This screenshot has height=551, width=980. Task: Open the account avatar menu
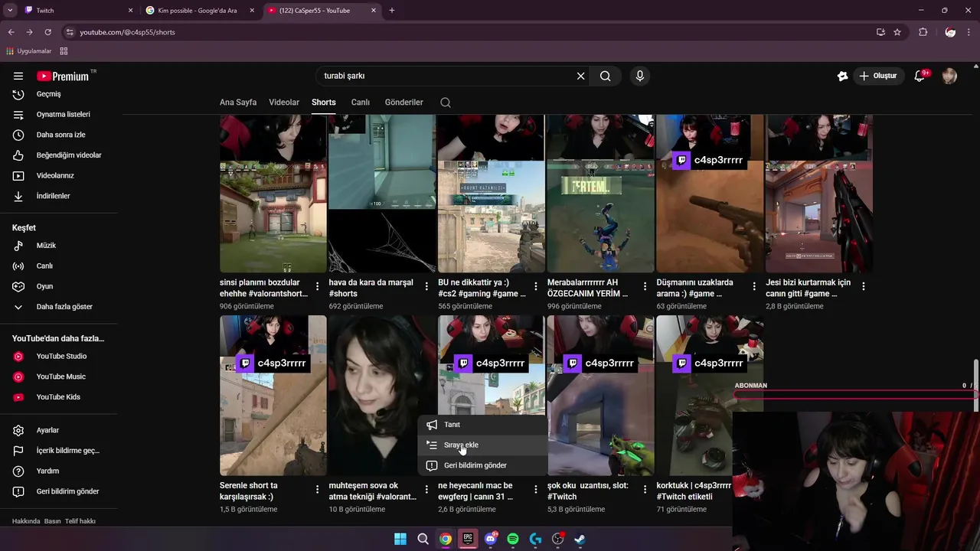(949, 76)
